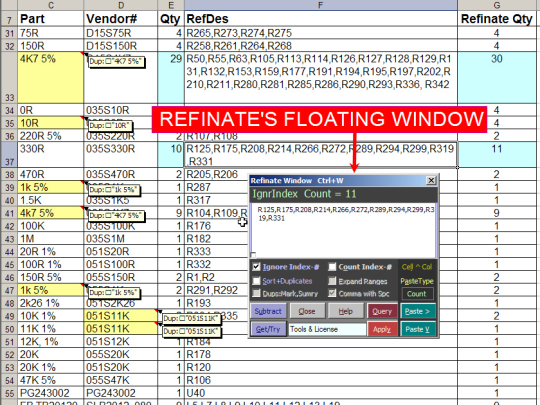Select column F header
540x405 pixels.
[321, 5]
